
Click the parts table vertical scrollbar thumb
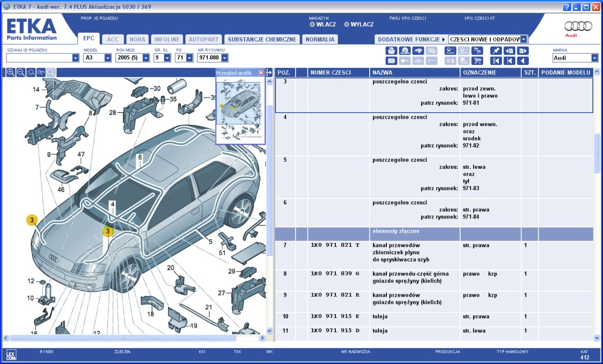597,153
